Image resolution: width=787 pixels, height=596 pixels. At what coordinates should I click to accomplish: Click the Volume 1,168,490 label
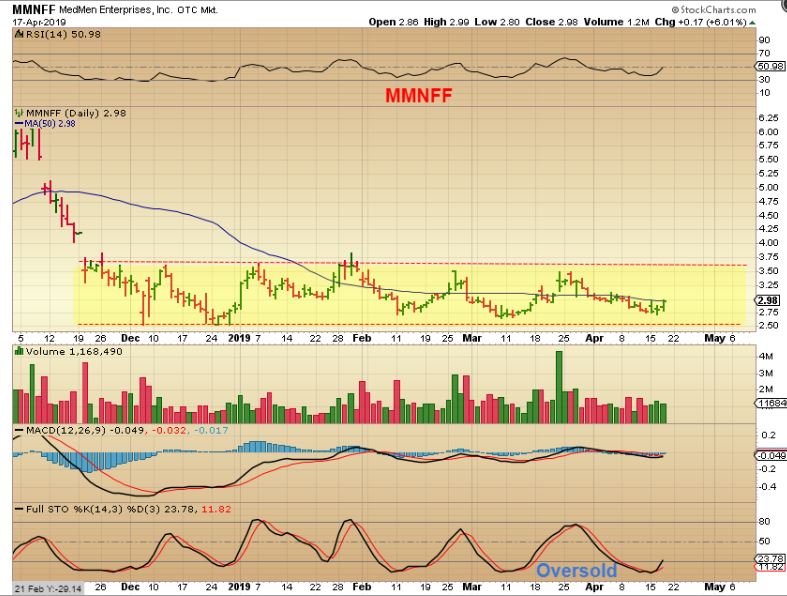[74, 351]
